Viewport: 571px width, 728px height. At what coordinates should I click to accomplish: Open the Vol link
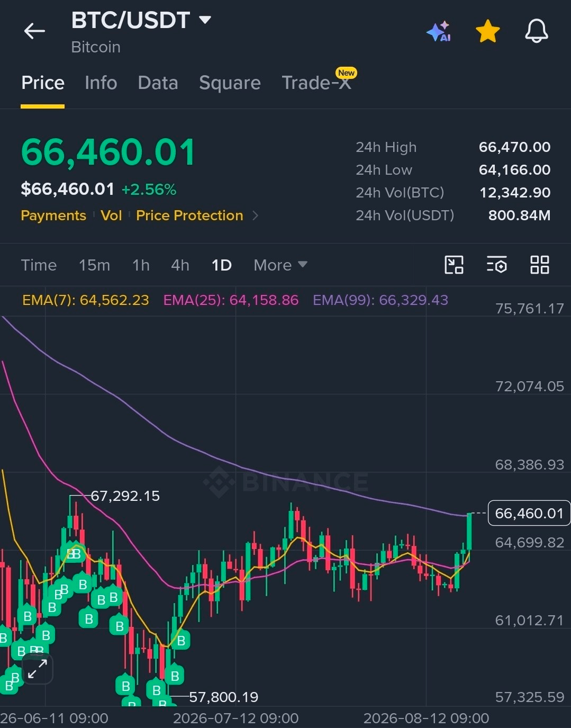111,215
